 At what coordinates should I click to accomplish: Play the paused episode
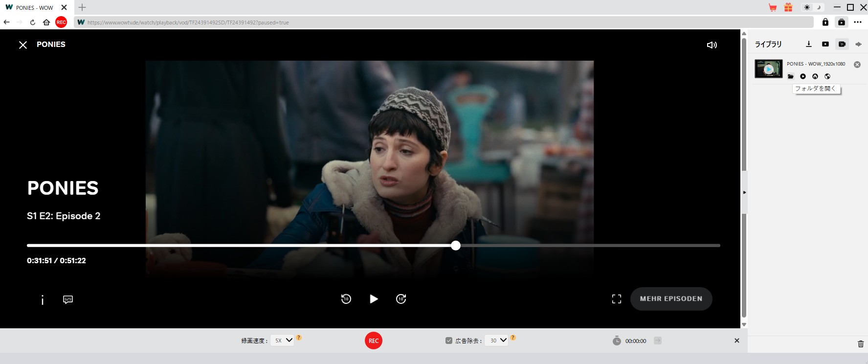tap(374, 299)
